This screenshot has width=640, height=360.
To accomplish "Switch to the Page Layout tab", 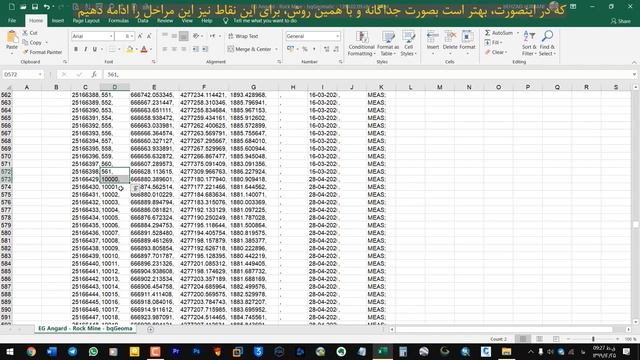I will click(86, 20).
